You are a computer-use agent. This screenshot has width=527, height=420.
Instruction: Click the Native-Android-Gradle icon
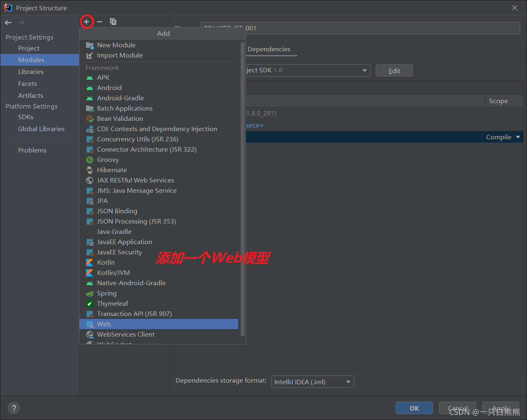click(90, 283)
